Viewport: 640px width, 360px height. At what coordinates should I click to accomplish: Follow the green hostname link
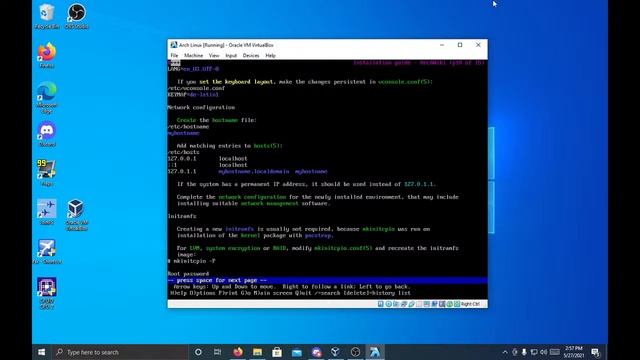(x=224, y=120)
